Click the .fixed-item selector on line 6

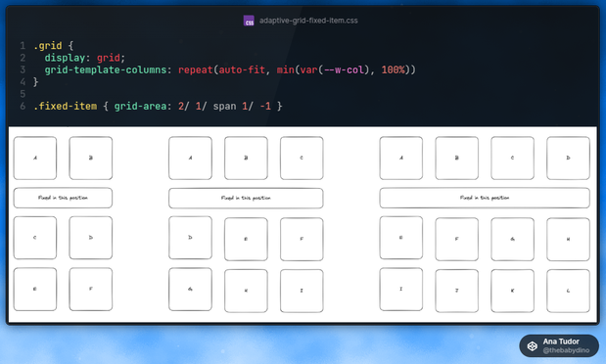click(x=65, y=106)
